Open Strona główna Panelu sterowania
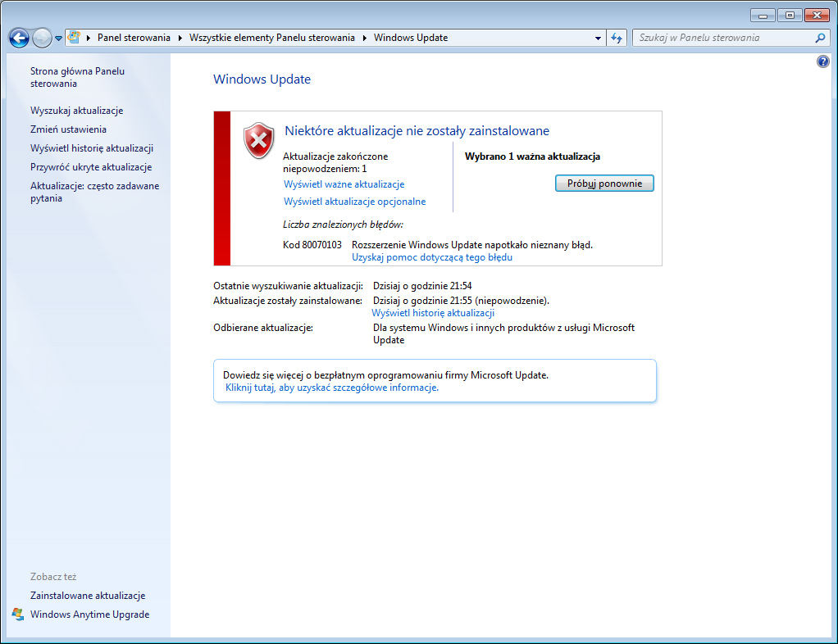Viewport: 838px width, 644px height. pos(78,78)
